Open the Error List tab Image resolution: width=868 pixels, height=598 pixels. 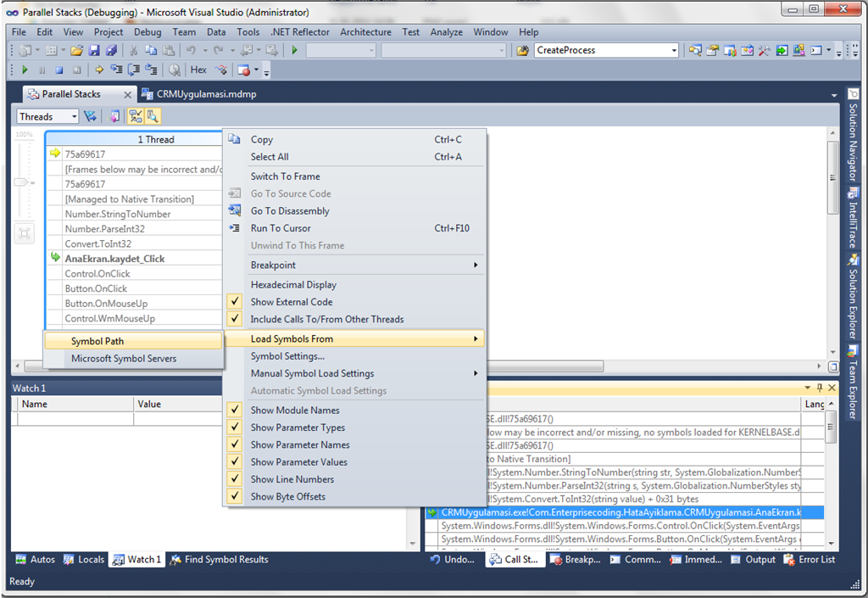(810, 559)
